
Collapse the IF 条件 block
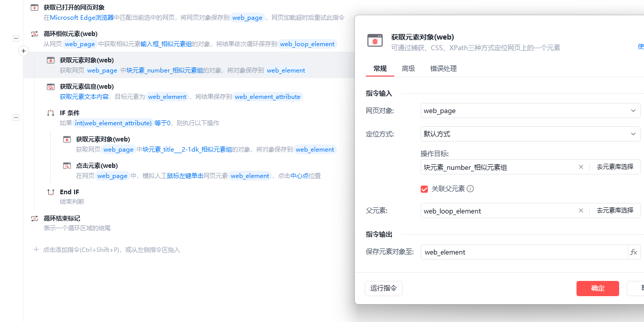[16, 117]
